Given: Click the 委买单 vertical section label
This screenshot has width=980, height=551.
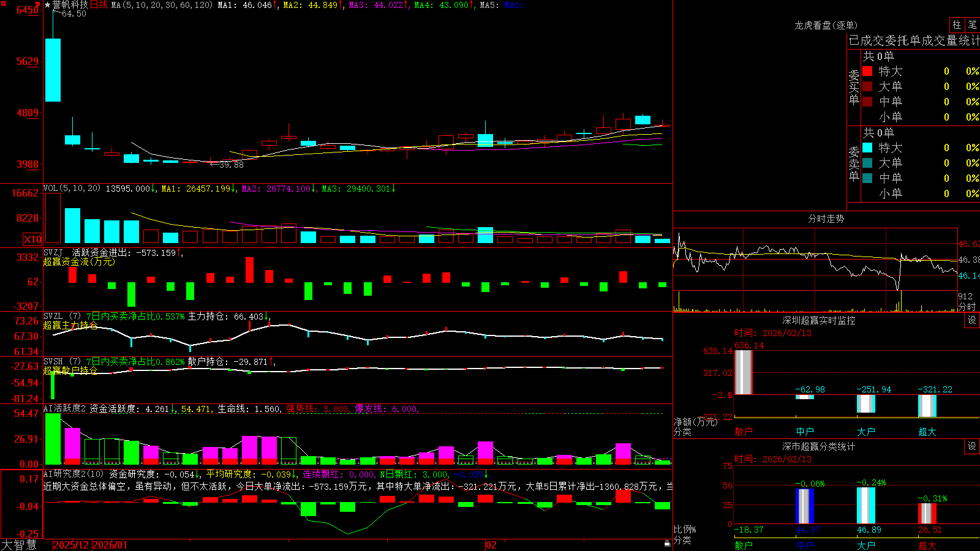Looking at the screenshot, I should point(854,88).
